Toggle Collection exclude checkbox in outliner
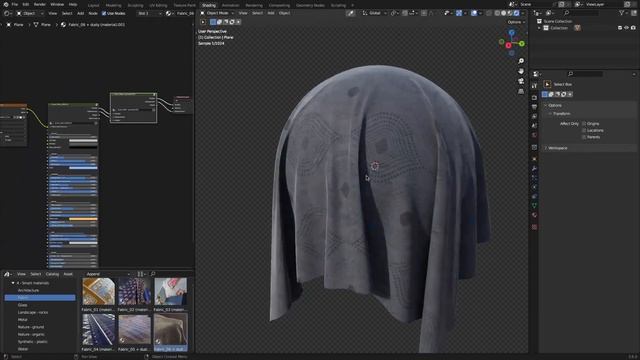The height and width of the screenshot is (360, 640). [620, 28]
